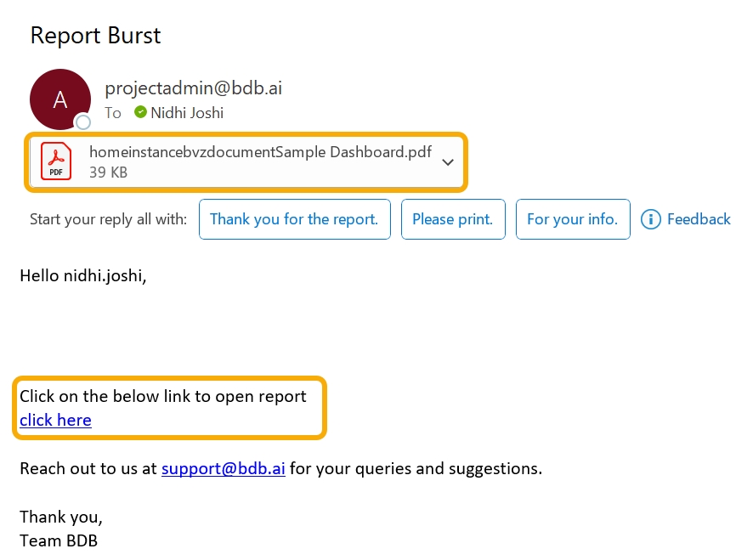Click the Report Burst subject heading

95,36
